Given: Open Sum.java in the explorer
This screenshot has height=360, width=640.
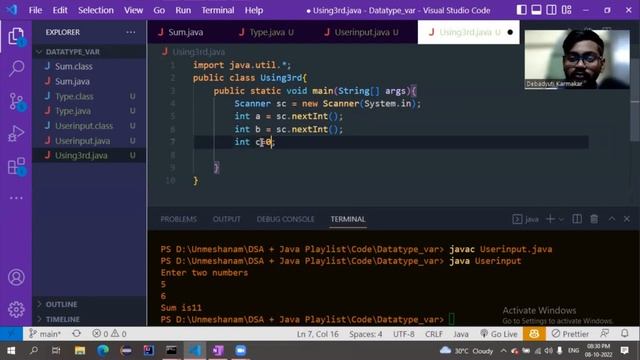Looking at the screenshot, I should click(x=72, y=82).
